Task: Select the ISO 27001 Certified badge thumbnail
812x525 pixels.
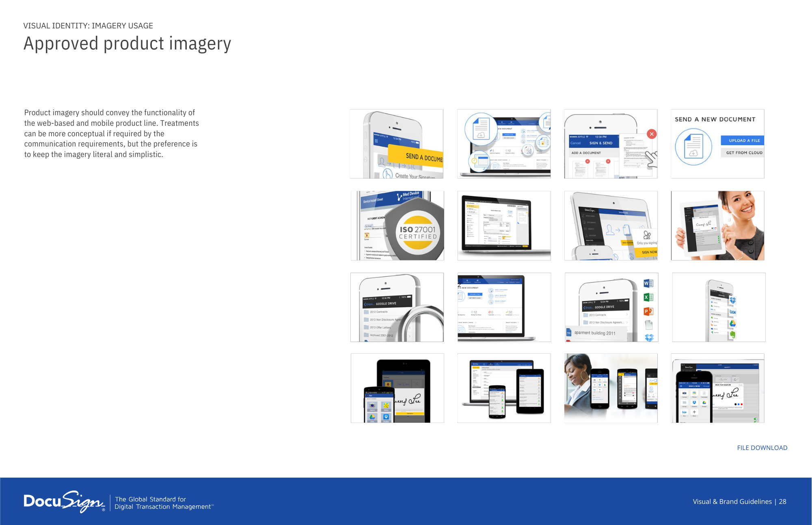Action: click(397, 226)
